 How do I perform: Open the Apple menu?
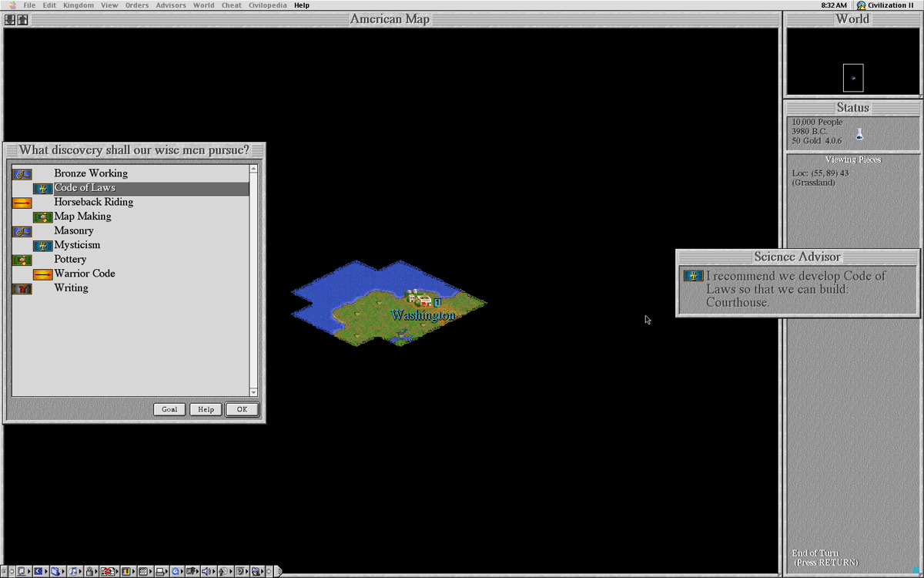[x=12, y=5]
